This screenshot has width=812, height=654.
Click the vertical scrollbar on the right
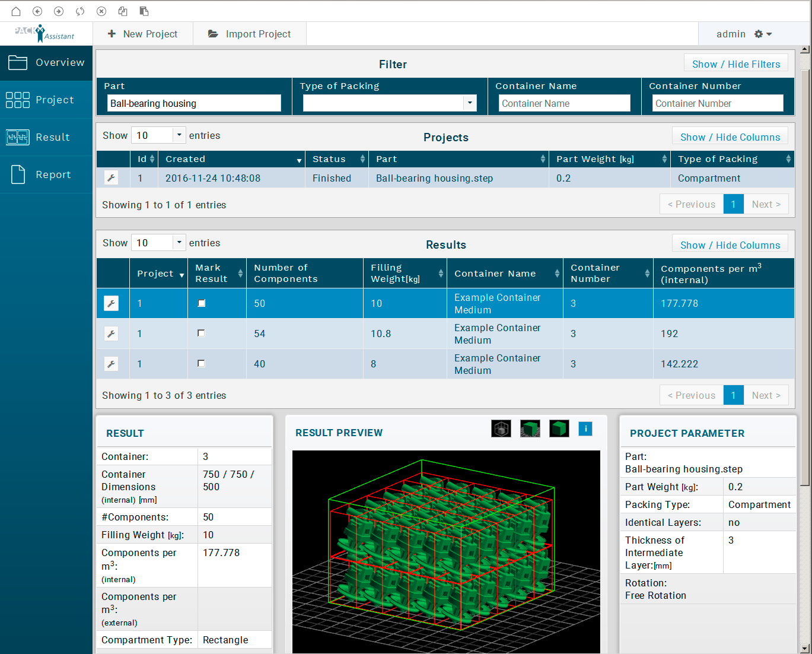(x=805, y=267)
